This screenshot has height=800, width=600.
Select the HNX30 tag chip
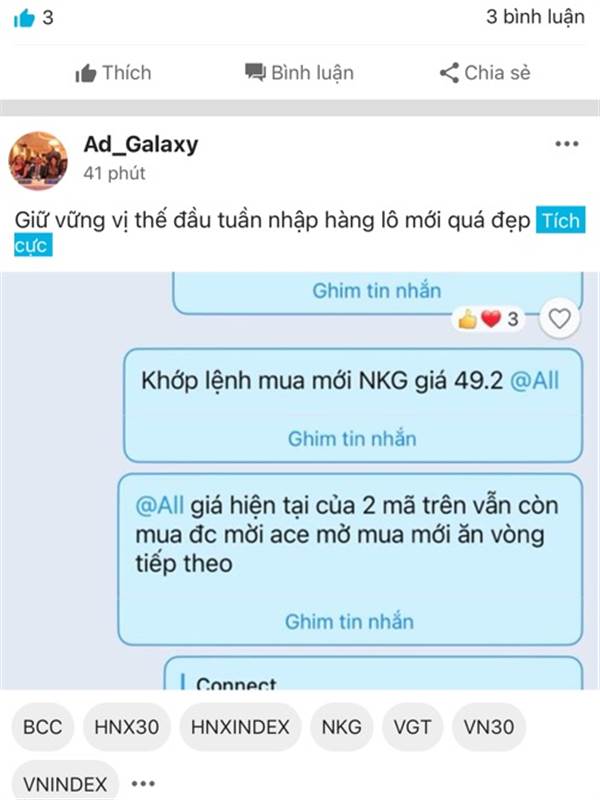point(127,727)
